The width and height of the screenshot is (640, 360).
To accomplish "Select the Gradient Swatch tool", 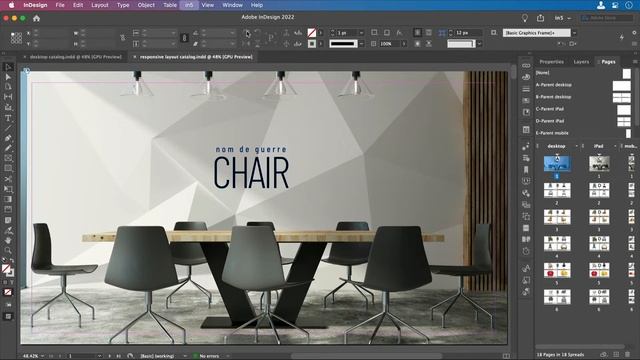I will click(8, 199).
